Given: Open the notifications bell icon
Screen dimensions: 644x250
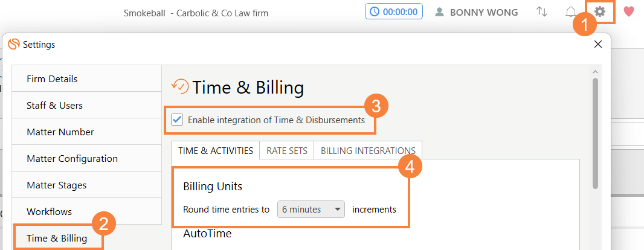Looking at the screenshot, I should pos(571,12).
